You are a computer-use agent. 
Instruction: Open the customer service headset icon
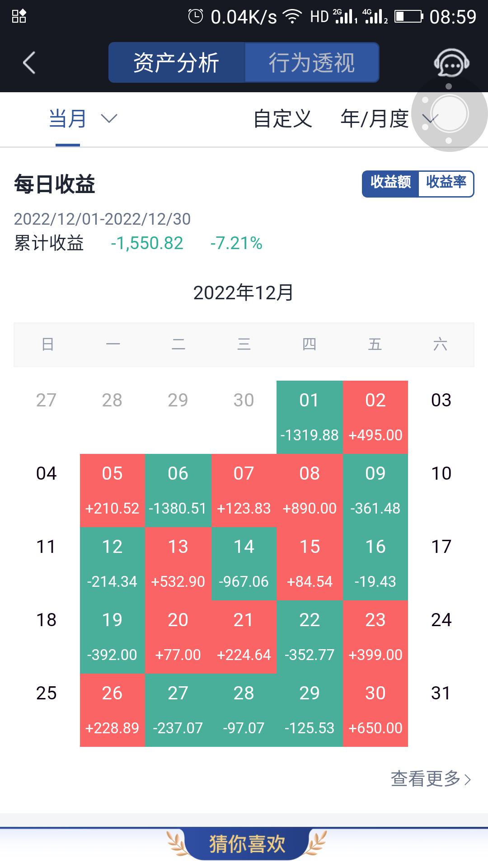click(451, 63)
